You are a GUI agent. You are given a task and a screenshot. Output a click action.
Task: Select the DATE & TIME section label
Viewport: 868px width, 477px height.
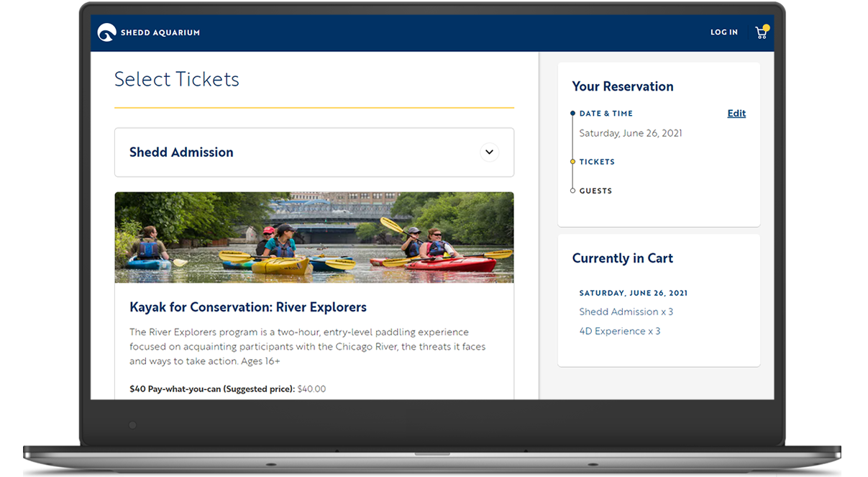(606, 113)
